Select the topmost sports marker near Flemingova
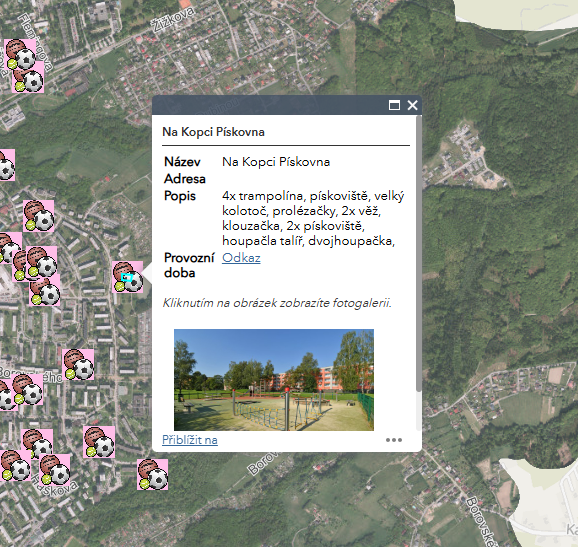 (x=20, y=54)
